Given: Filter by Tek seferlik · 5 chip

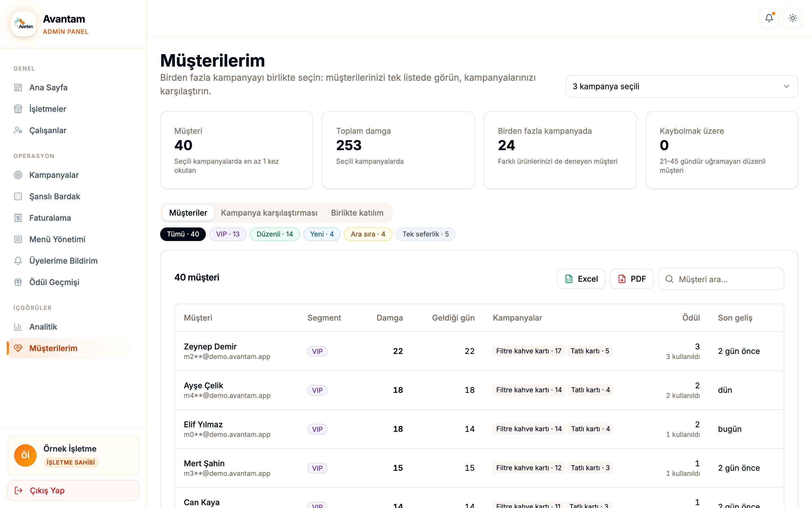Looking at the screenshot, I should click(x=425, y=234).
